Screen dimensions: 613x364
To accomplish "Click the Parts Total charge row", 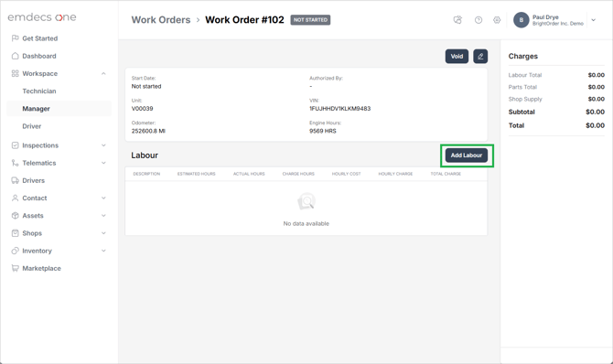I will [556, 87].
